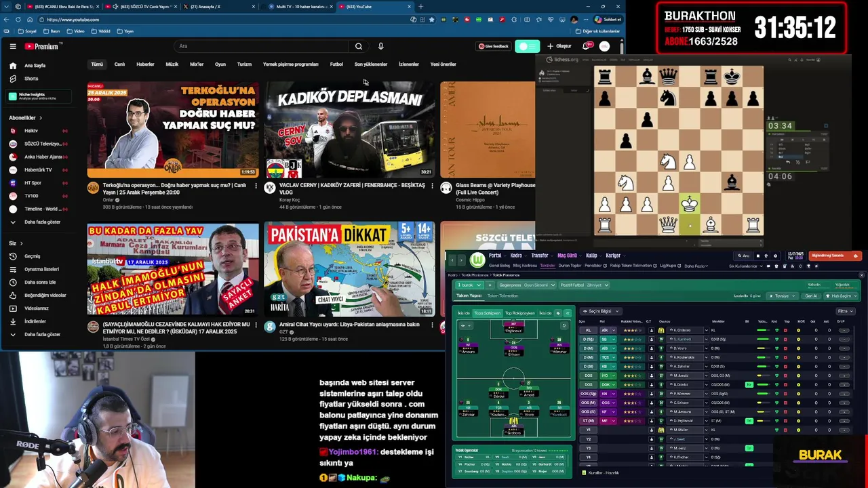Open Beğendiğim videolar in the sidebar
868x488 pixels.
click(x=45, y=295)
